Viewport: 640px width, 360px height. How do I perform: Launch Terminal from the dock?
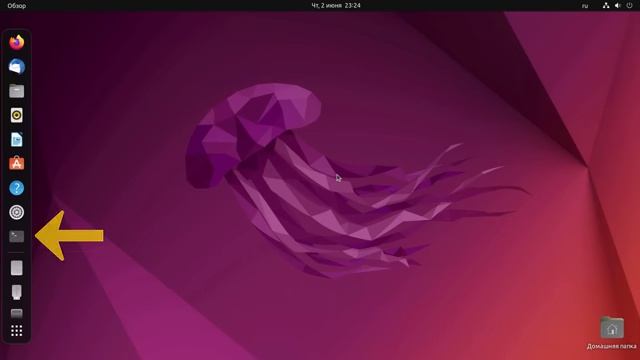click(x=17, y=236)
